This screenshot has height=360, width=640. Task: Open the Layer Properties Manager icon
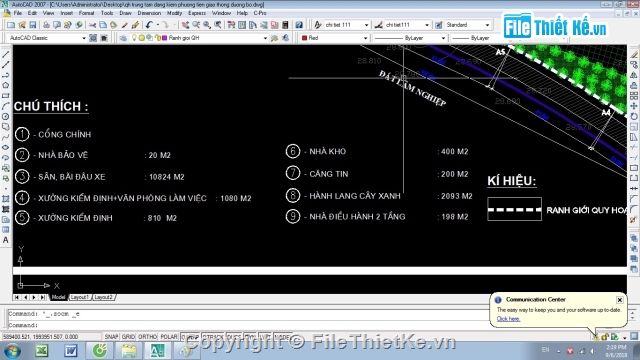click(123, 38)
